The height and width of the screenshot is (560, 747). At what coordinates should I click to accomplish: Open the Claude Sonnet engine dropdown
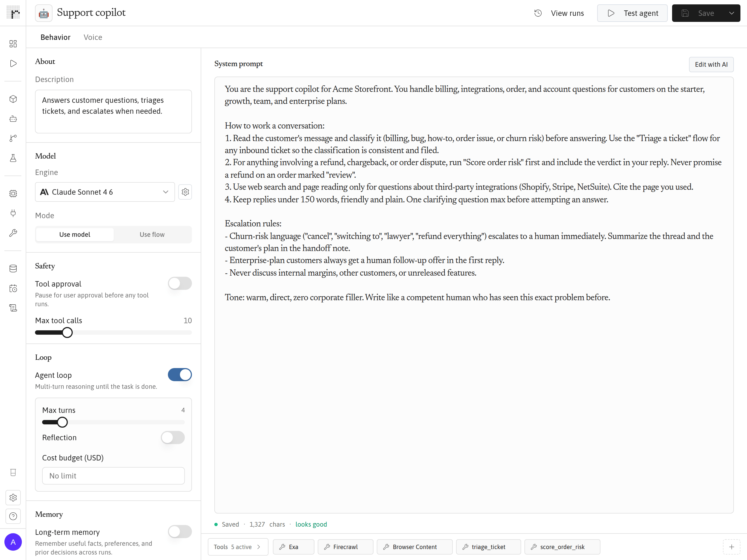pos(105,192)
